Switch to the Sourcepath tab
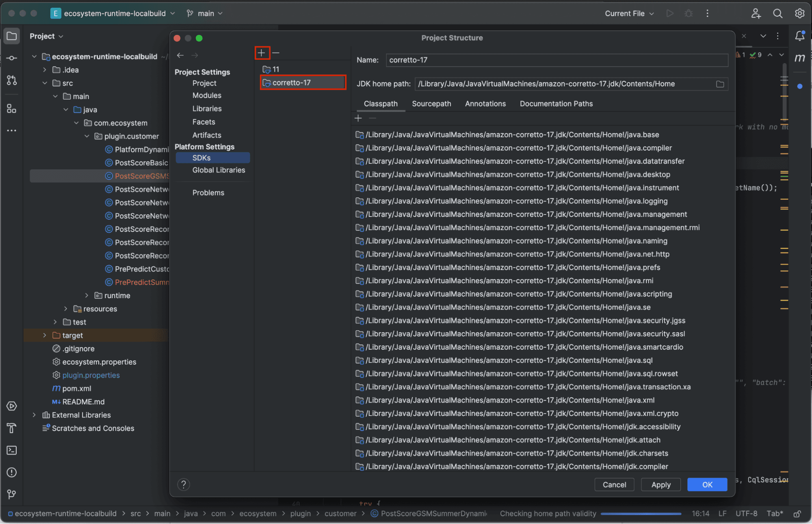 (x=431, y=104)
